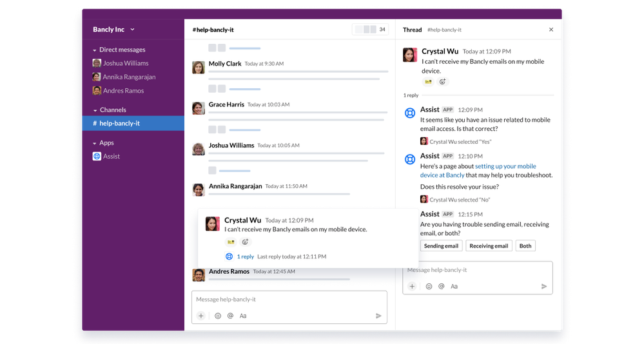Click the #help-bancly-it channel title header
This screenshot has height=344, width=644.
[x=213, y=30]
